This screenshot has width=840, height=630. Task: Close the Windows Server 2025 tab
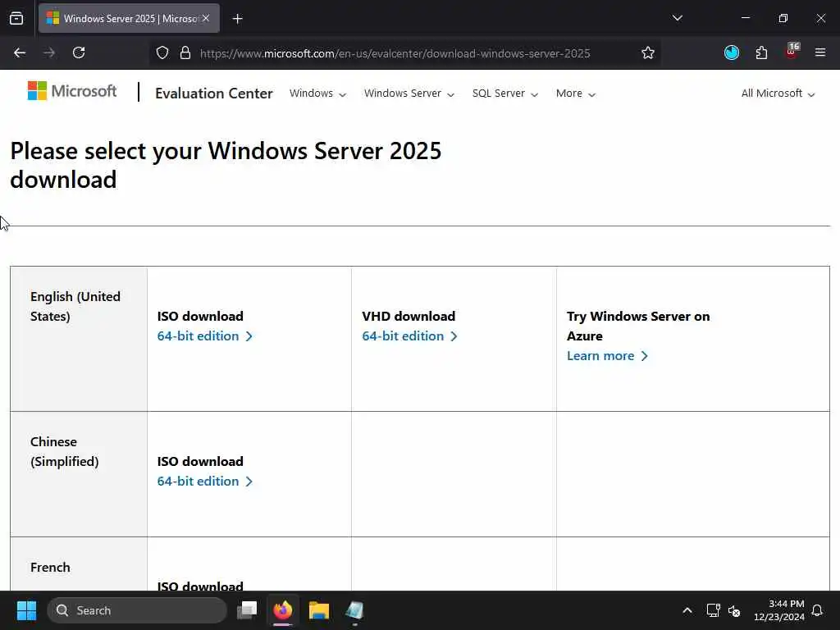pyautogui.click(x=206, y=18)
